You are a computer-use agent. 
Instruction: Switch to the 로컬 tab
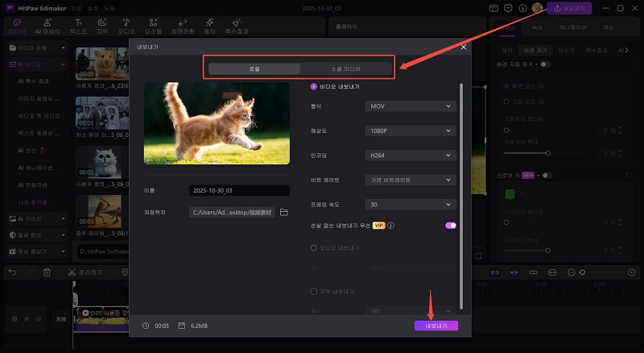coord(254,69)
